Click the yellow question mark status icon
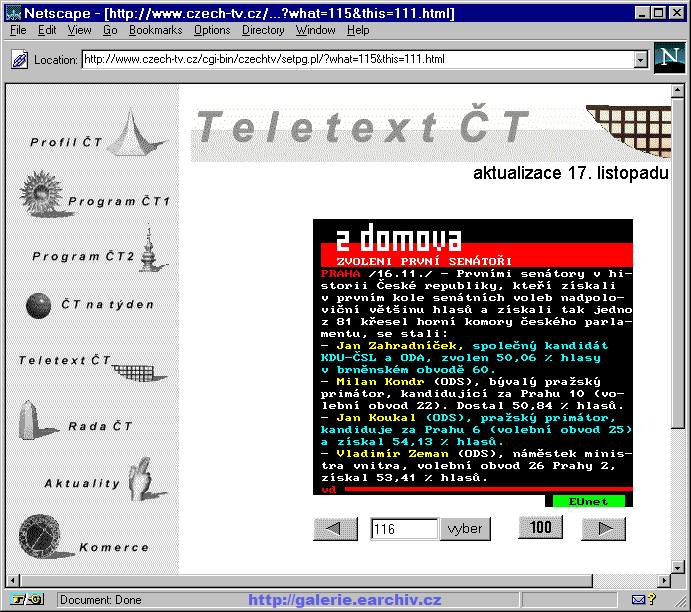 click(652, 599)
